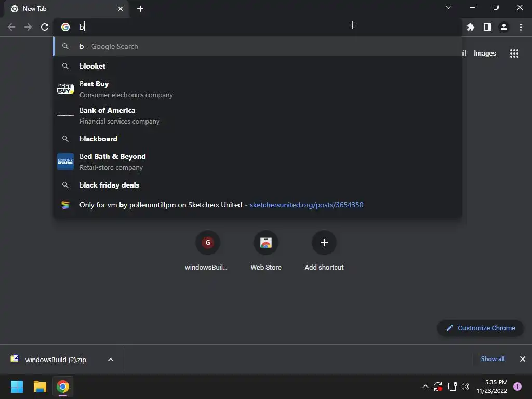Choose the Bank of America suggestion
532x399 pixels.
(x=258, y=115)
